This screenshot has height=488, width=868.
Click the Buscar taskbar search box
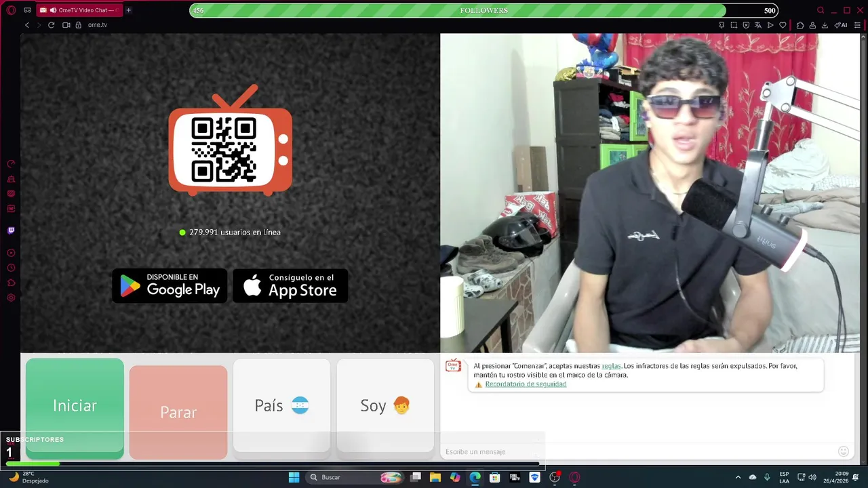click(355, 477)
